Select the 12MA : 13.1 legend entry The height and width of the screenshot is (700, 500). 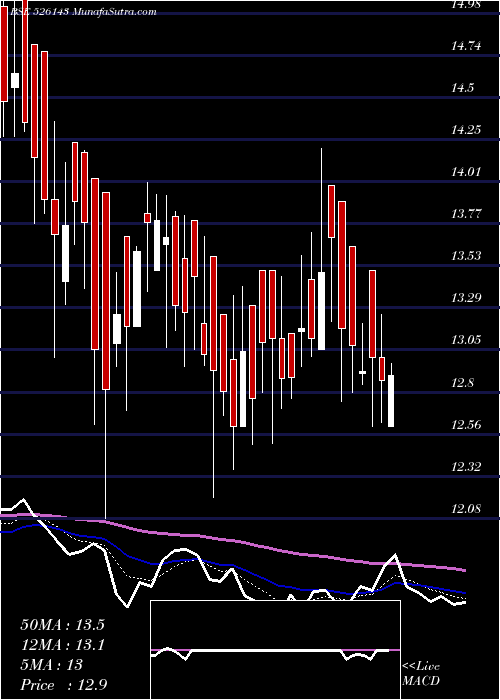pos(62,645)
